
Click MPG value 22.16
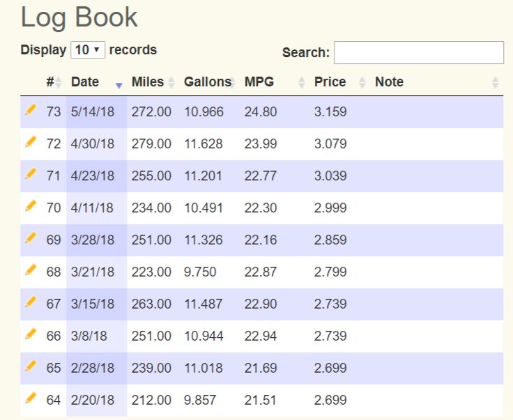pyautogui.click(x=261, y=240)
